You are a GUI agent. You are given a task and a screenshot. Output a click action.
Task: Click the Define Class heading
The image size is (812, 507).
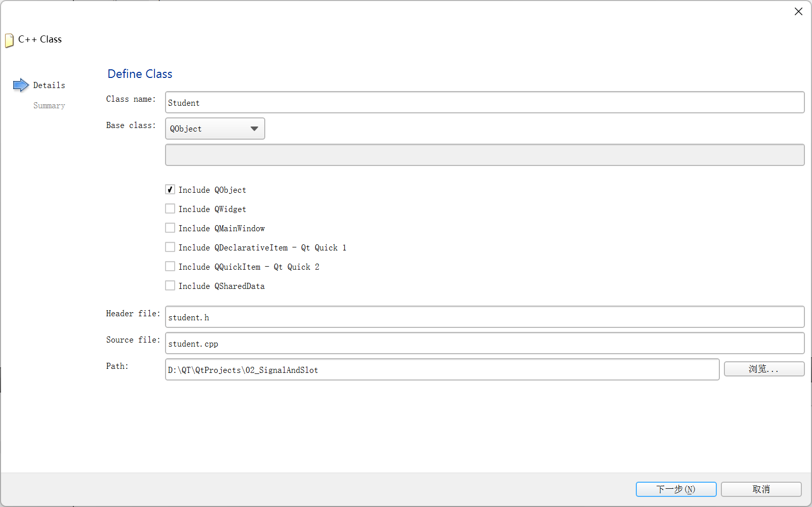coord(140,74)
